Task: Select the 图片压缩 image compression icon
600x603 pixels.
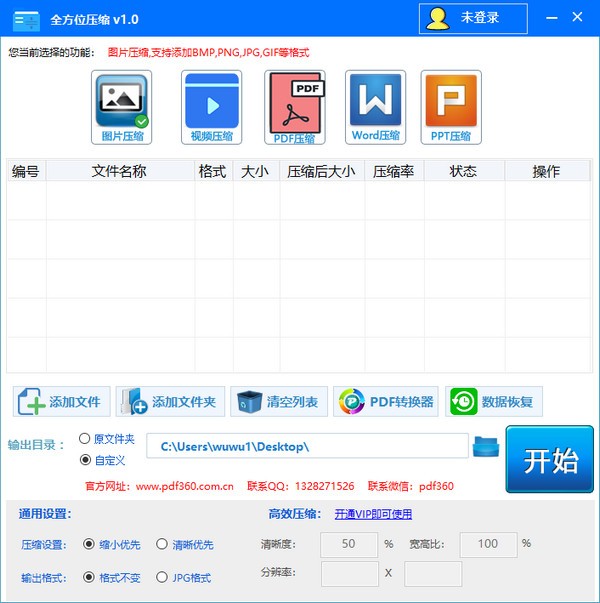Action: click(x=121, y=107)
